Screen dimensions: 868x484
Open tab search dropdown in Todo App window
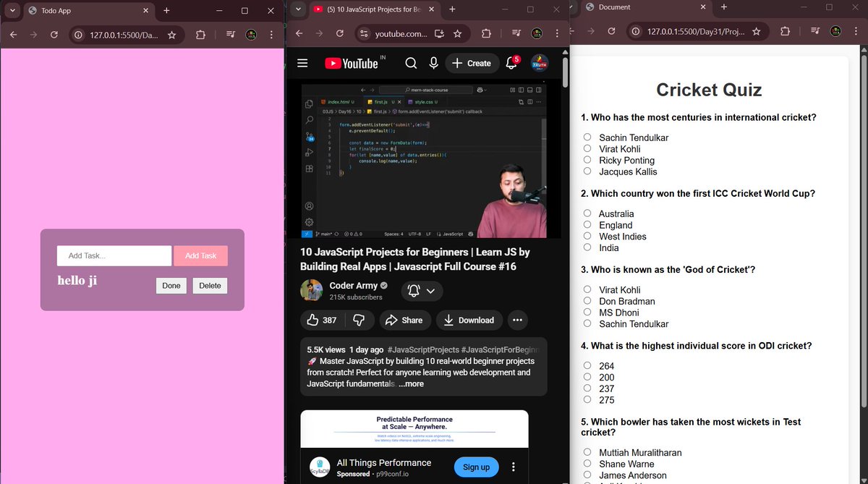pos(12,11)
